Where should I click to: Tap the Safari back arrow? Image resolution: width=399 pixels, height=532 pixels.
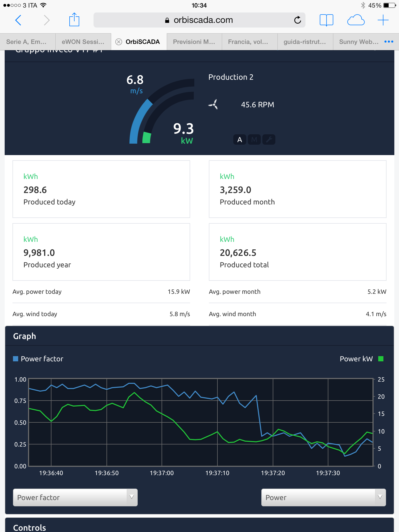coord(18,20)
